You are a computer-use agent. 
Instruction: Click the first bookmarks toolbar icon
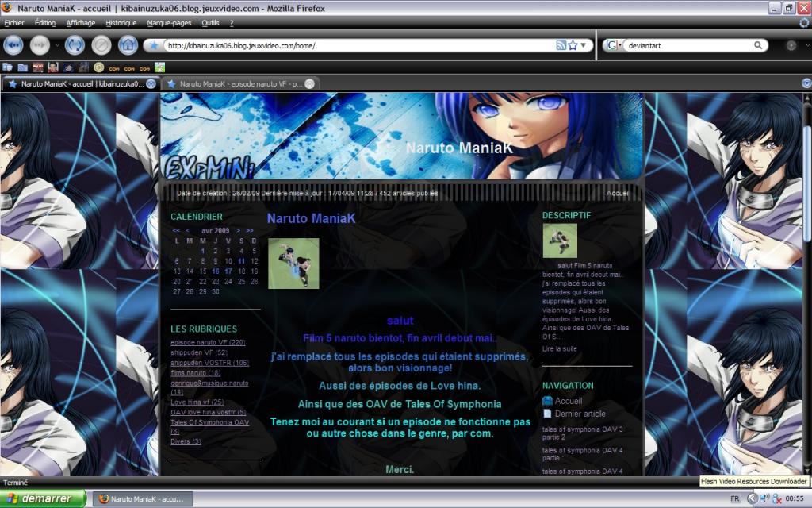pyautogui.click(x=7, y=67)
